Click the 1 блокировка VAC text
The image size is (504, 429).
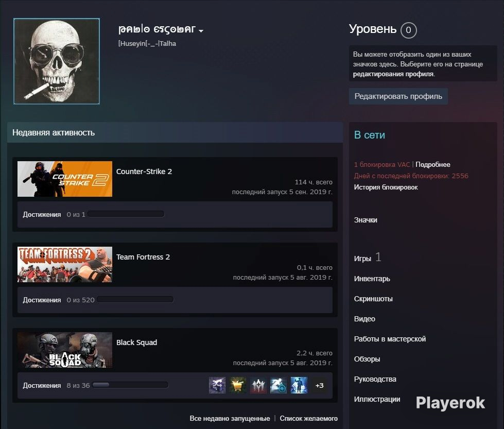point(382,164)
